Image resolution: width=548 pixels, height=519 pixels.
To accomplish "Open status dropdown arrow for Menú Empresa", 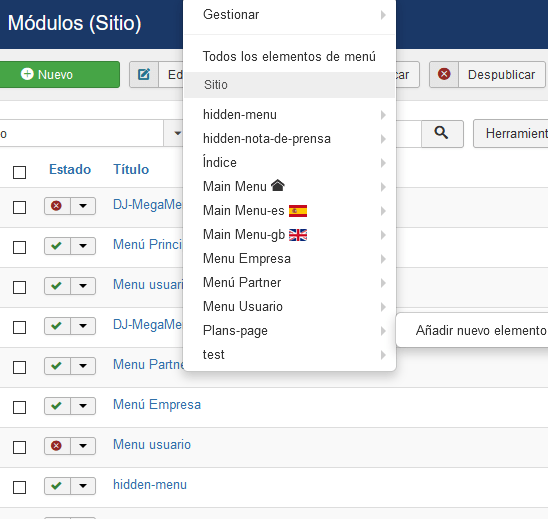I will [83, 406].
